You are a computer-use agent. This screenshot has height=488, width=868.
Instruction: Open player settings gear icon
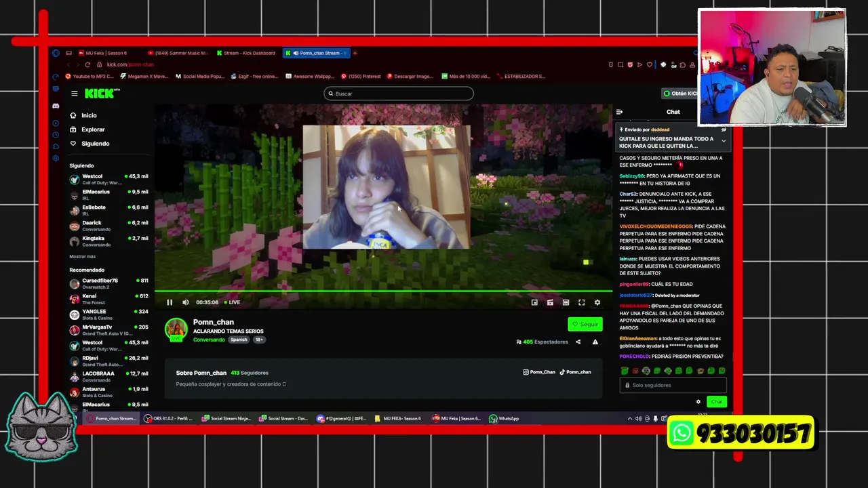point(597,302)
